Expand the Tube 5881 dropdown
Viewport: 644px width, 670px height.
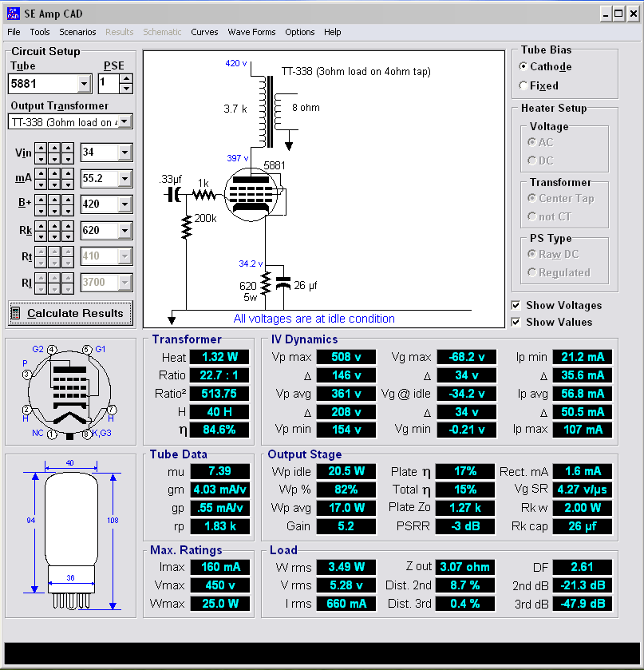(x=84, y=84)
